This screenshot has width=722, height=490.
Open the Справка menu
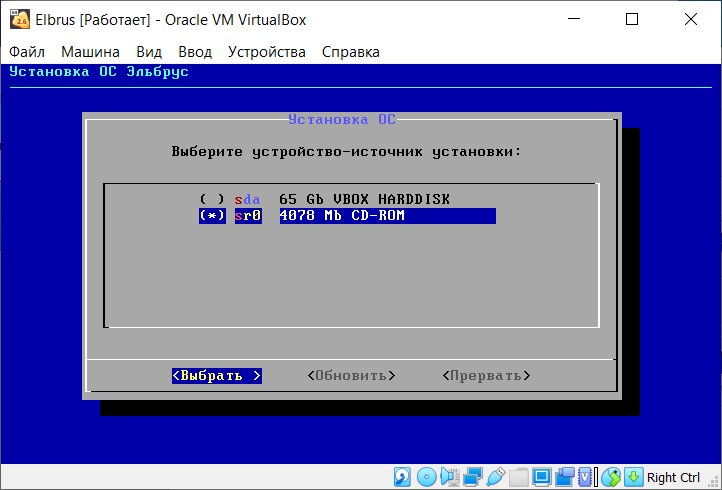(350, 52)
